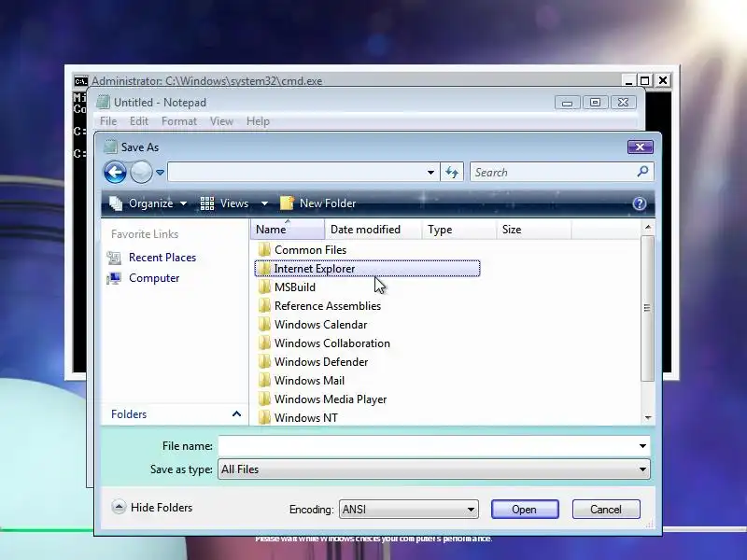Click the scrollbar up arrow
The image size is (747, 560).
[648, 227]
